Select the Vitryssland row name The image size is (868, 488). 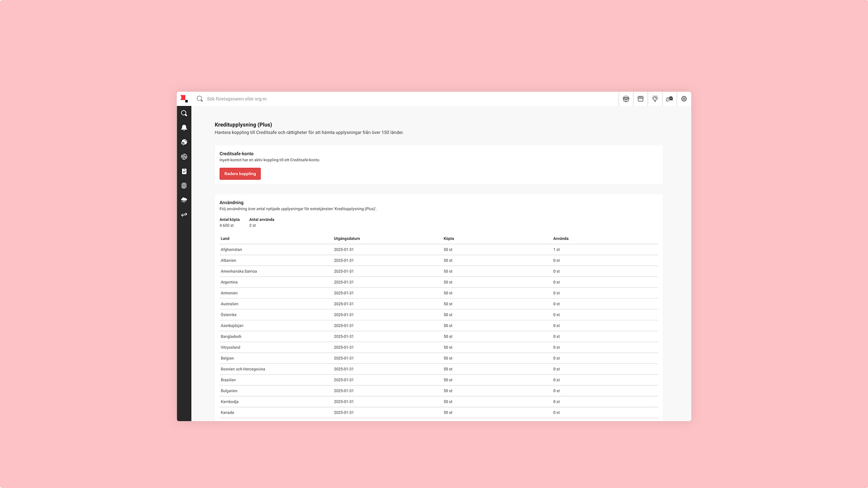230,347
